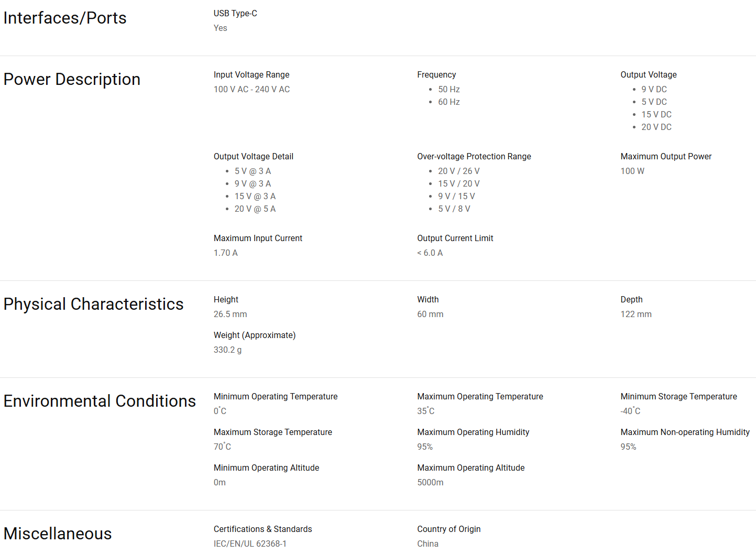
Task: Select the Output Current Limit label
Action: pyautogui.click(x=455, y=238)
